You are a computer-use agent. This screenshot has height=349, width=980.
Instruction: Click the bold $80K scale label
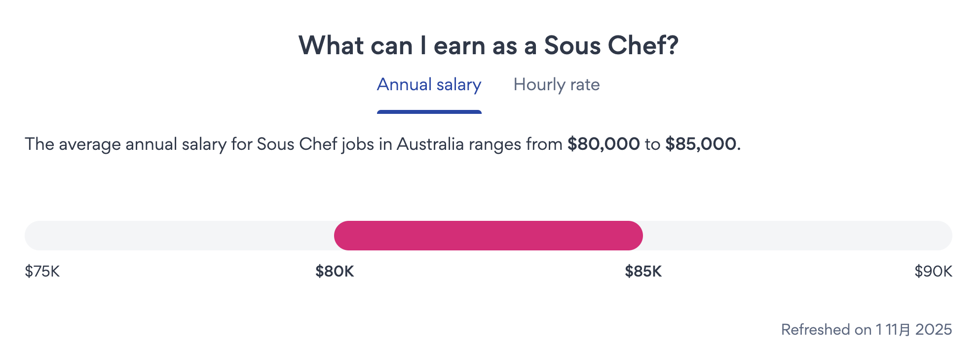(335, 272)
